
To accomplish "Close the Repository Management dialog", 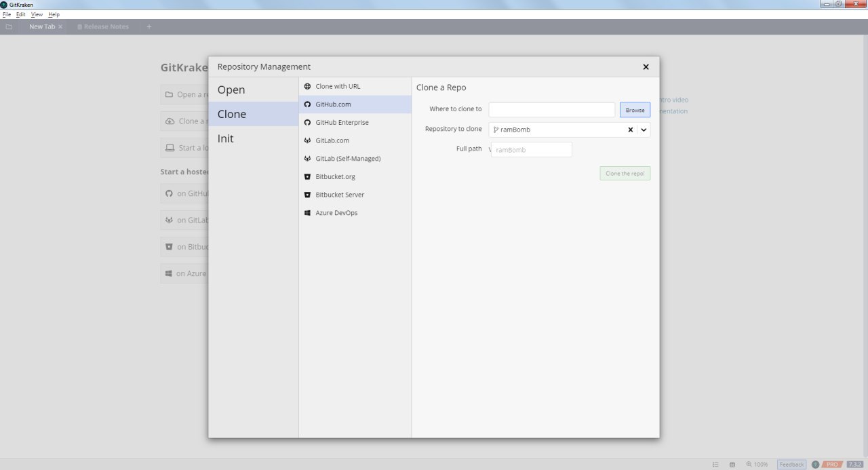I will pos(646,66).
